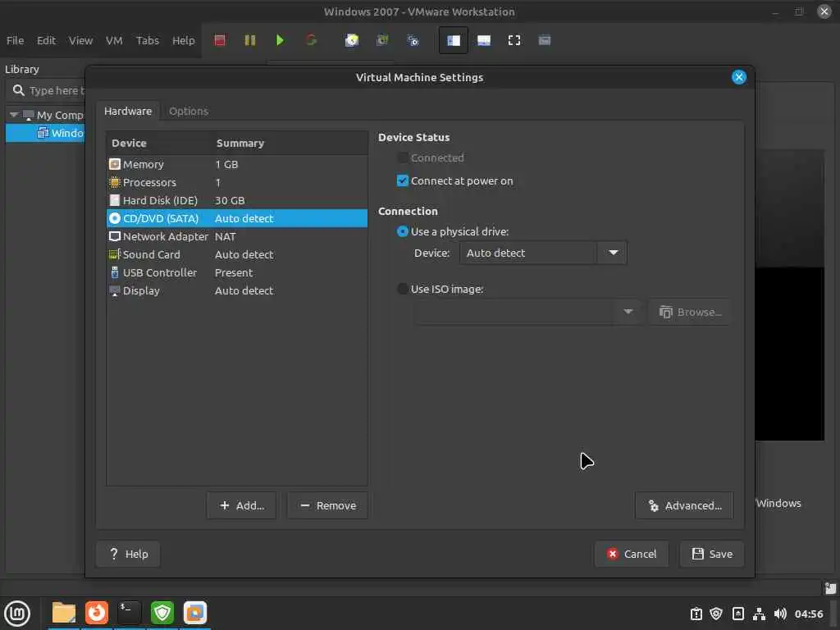The width and height of the screenshot is (840, 630).
Task: Switch to the Options tab
Action: (189, 111)
